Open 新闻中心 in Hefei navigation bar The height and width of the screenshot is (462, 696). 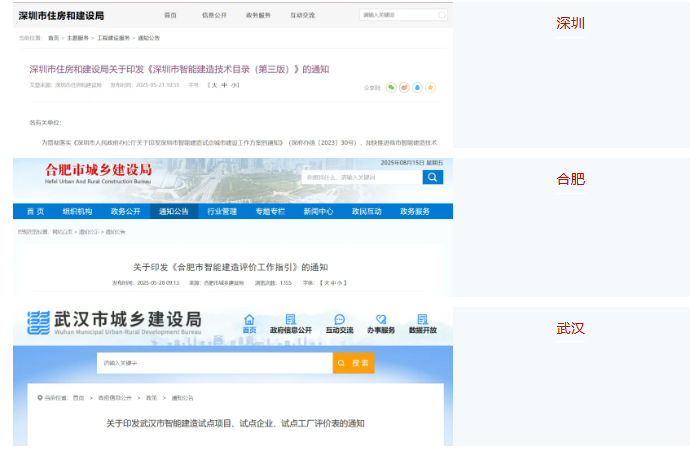tap(318, 212)
